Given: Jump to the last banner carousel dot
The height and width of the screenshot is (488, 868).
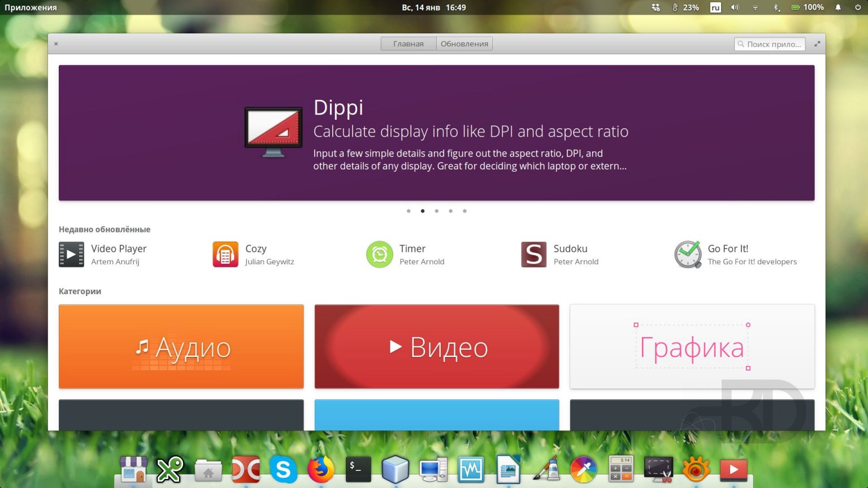Looking at the screenshot, I should coord(465,211).
